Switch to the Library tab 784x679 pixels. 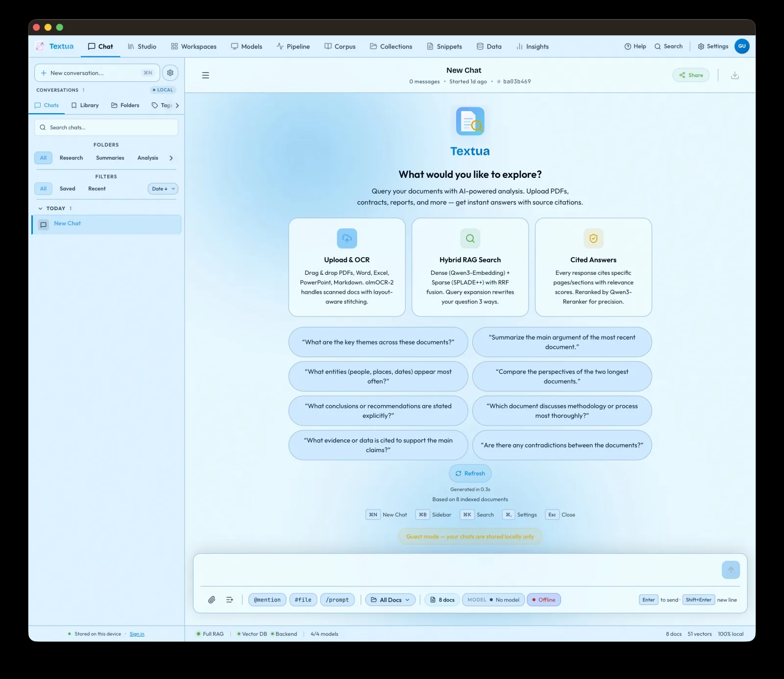coord(85,105)
